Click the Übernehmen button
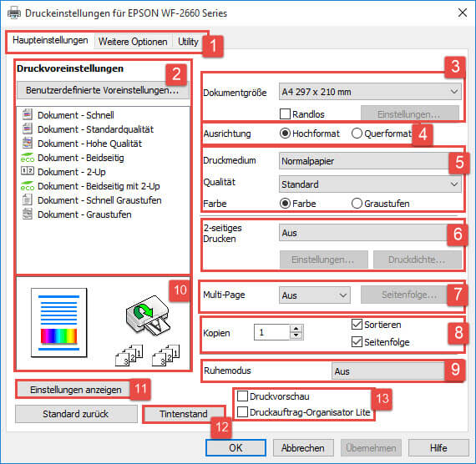The height and width of the screenshot is (464, 476). coord(371,447)
